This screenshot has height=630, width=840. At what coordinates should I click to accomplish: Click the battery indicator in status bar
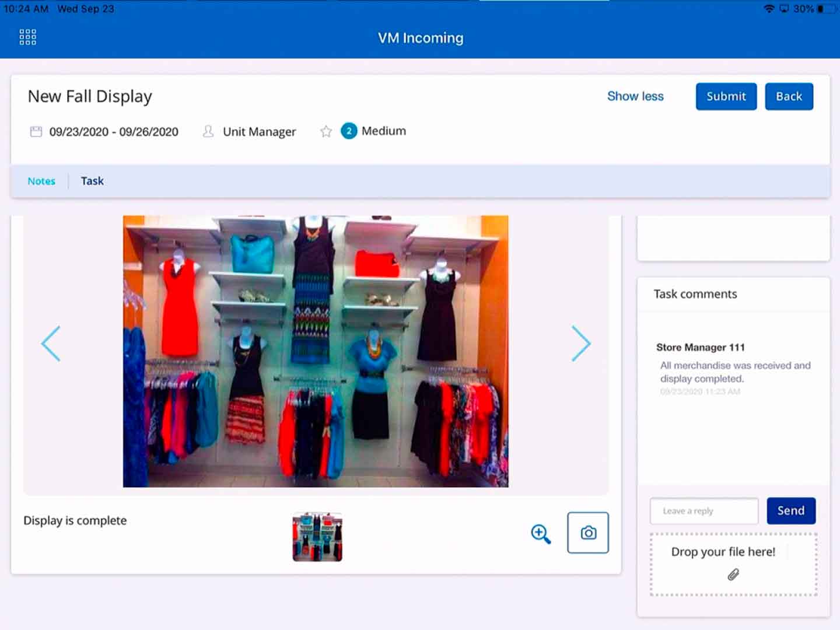pos(826,9)
